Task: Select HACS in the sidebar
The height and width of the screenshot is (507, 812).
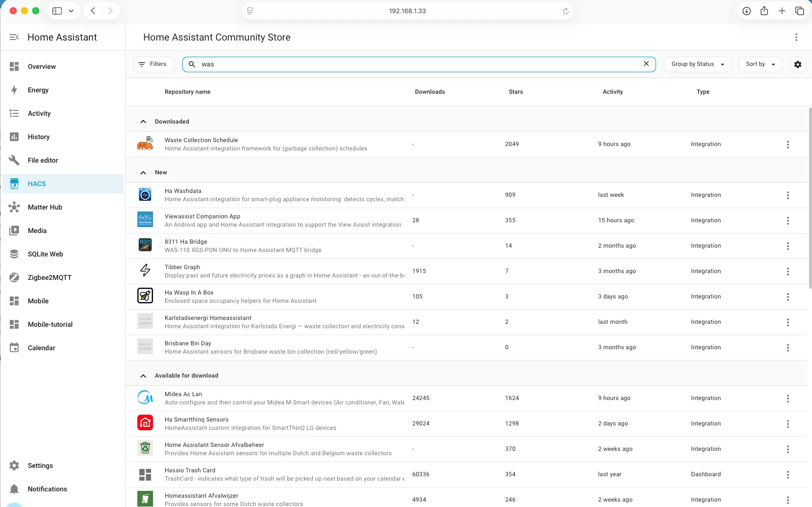Action: click(x=63, y=184)
